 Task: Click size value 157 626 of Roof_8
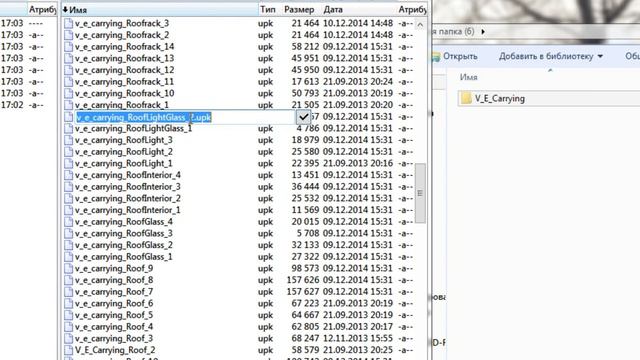click(x=302, y=280)
